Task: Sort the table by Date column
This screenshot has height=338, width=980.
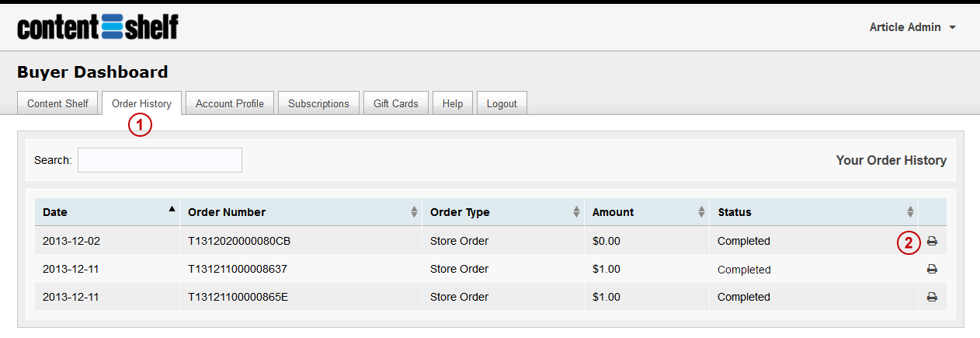Action: click(107, 212)
